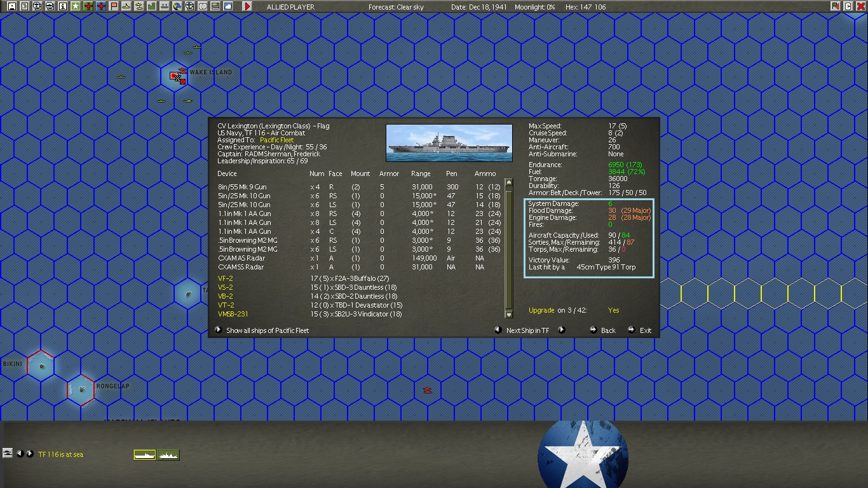Open squadron VMSB-231
This screenshot has width=868, height=488.
(233, 314)
